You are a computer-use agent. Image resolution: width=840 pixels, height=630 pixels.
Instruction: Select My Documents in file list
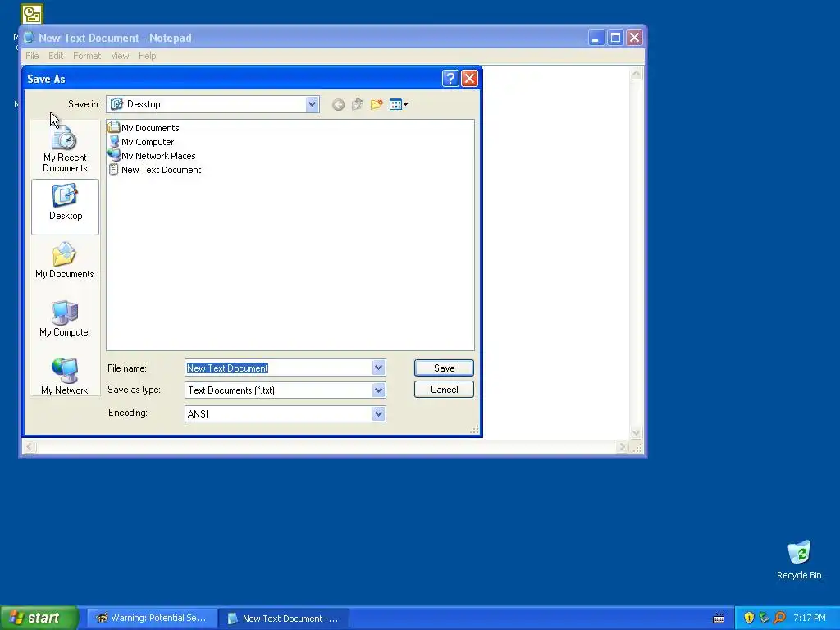click(144, 127)
